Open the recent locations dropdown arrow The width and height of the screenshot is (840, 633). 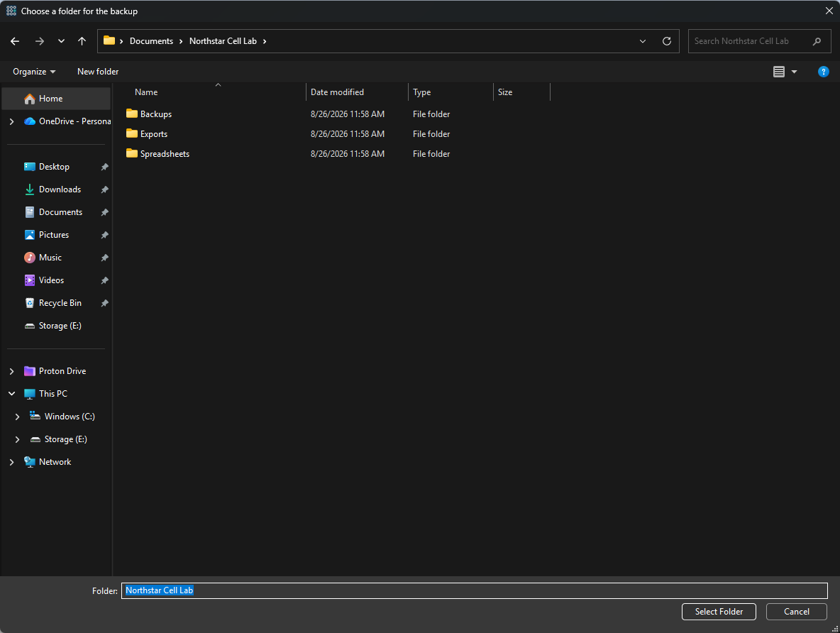point(61,41)
